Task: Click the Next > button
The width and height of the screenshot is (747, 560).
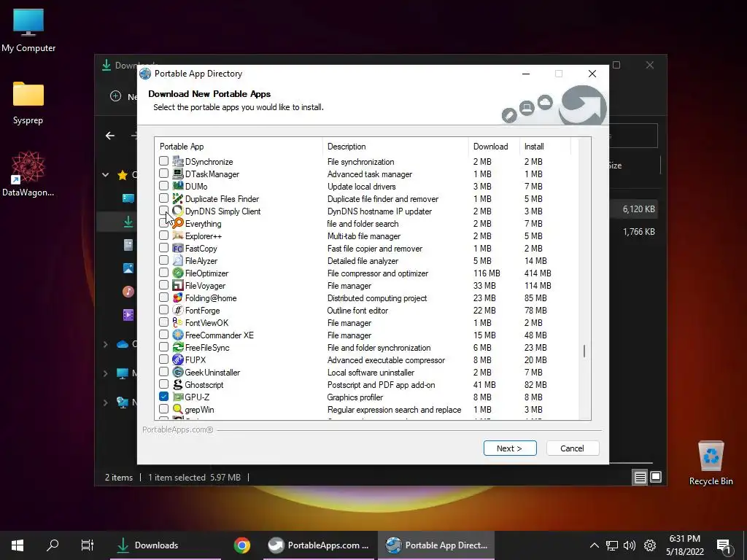Action: pos(510,448)
